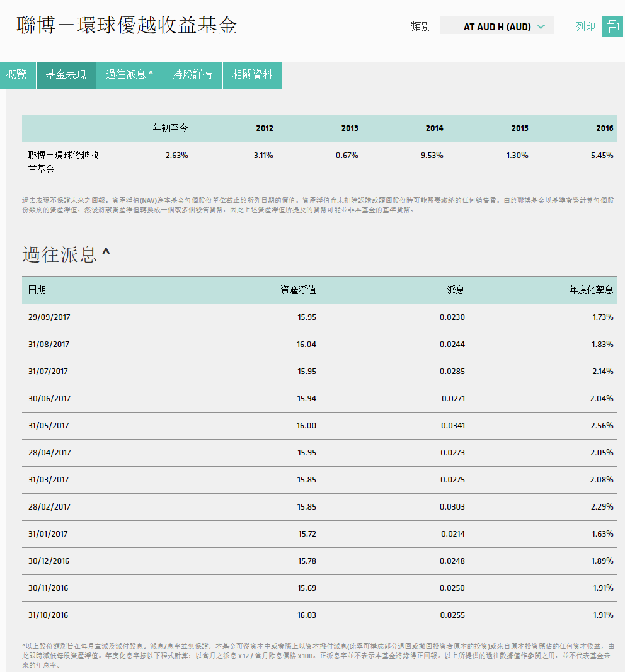The image size is (625, 672).
Task: Select the date 30/11/2016
Action: [48, 588]
